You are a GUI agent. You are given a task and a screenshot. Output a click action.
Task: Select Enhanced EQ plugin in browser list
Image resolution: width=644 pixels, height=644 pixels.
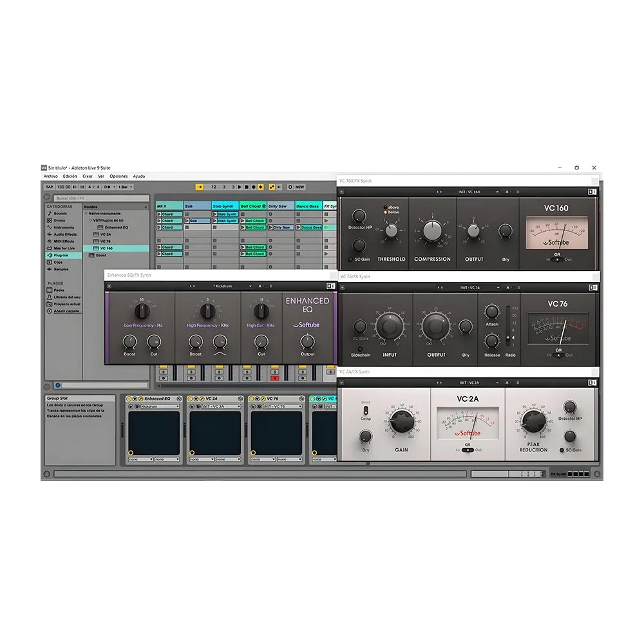click(x=116, y=227)
